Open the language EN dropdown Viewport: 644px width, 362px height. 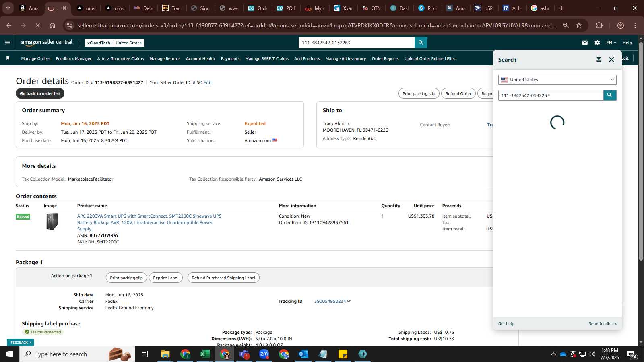click(611, 43)
